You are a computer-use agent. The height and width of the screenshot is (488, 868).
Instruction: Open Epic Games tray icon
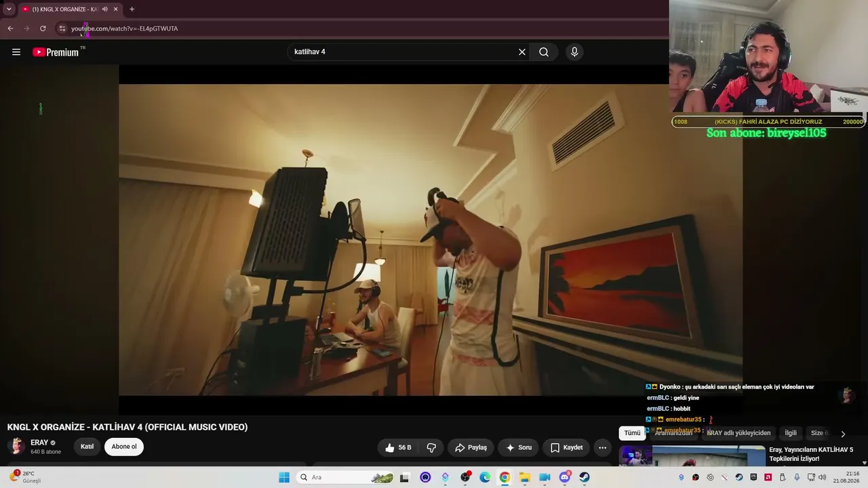tap(753, 477)
